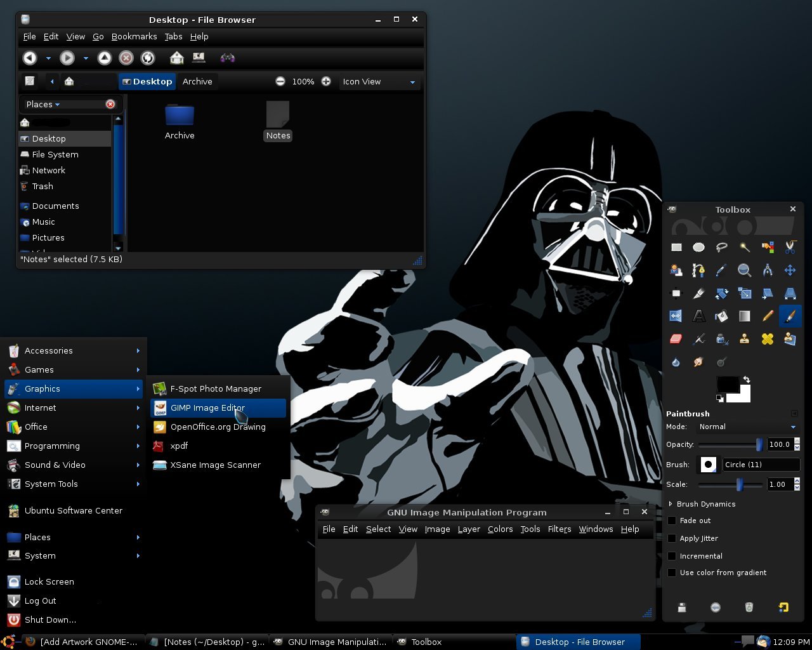Select the Color Picker eyedropper tool
Viewport: 812px width, 650px height.
721,270
